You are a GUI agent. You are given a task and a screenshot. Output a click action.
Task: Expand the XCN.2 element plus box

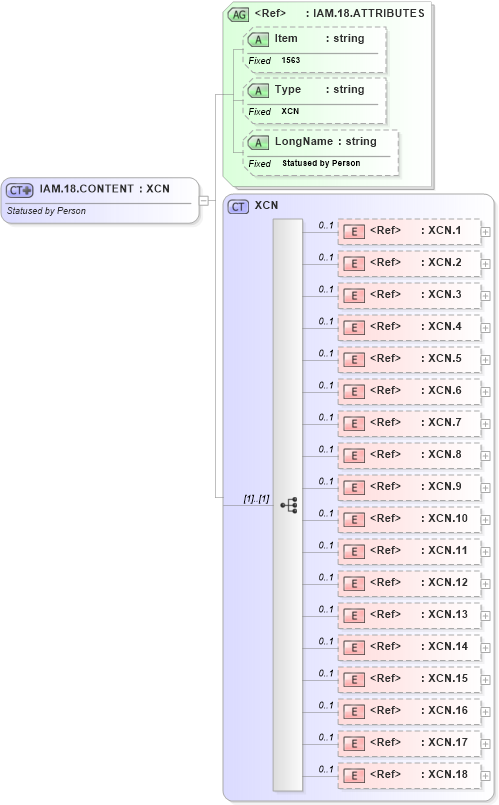pyautogui.click(x=485, y=264)
